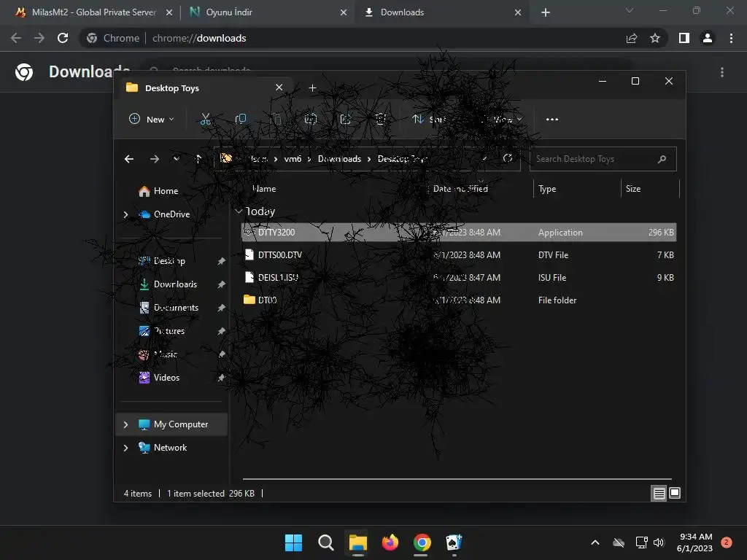Viewport: 747px width, 560px height.
Task: Select the Desktop Toys Explorer tab
Action: pos(205,88)
